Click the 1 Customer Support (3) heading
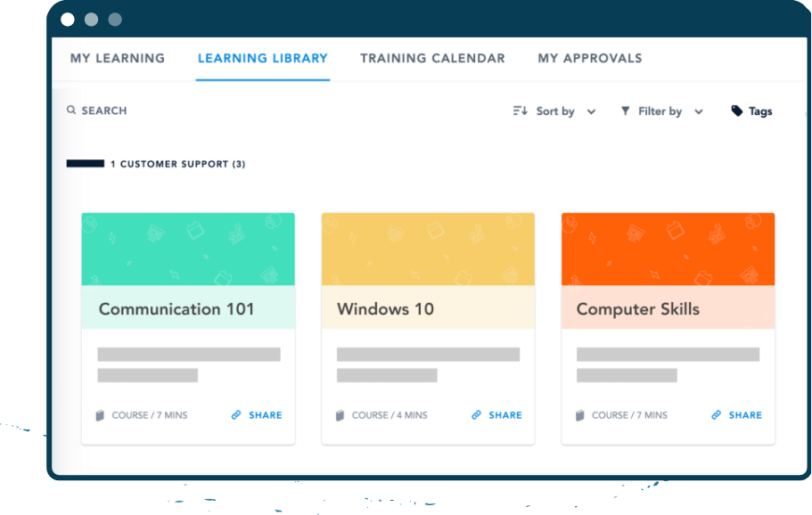 (177, 164)
